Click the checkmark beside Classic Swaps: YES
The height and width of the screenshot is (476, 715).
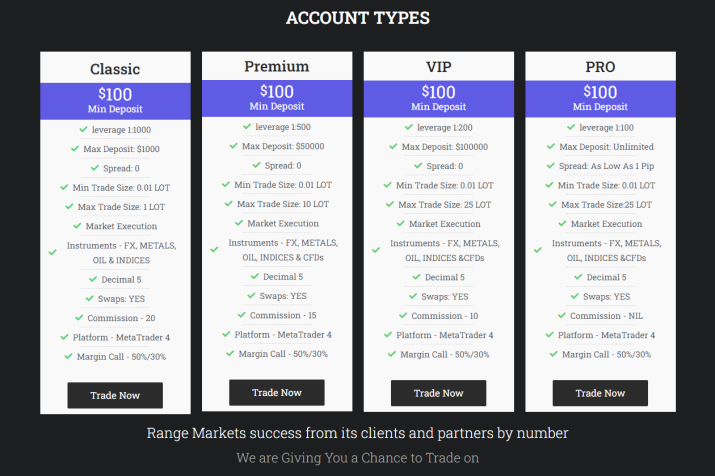(x=90, y=299)
